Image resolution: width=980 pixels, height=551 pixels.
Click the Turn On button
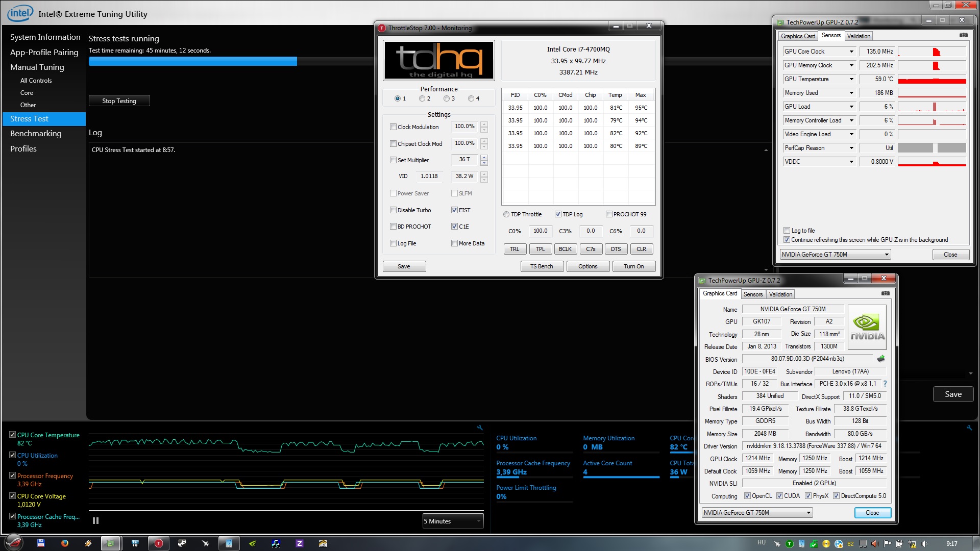[x=633, y=266]
